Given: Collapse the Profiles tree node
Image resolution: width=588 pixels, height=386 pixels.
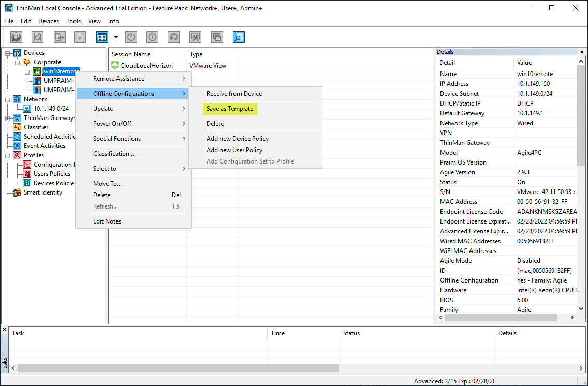Looking at the screenshot, I should [x=7, y=156].
